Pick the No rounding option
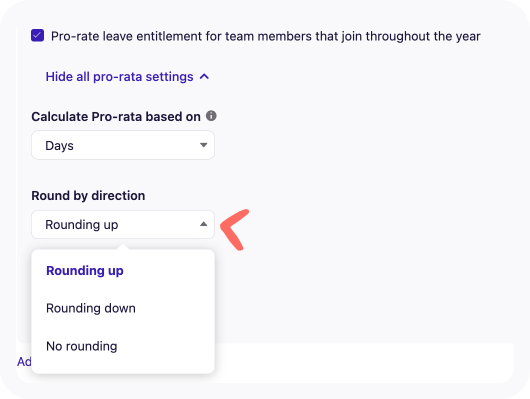 82,346
